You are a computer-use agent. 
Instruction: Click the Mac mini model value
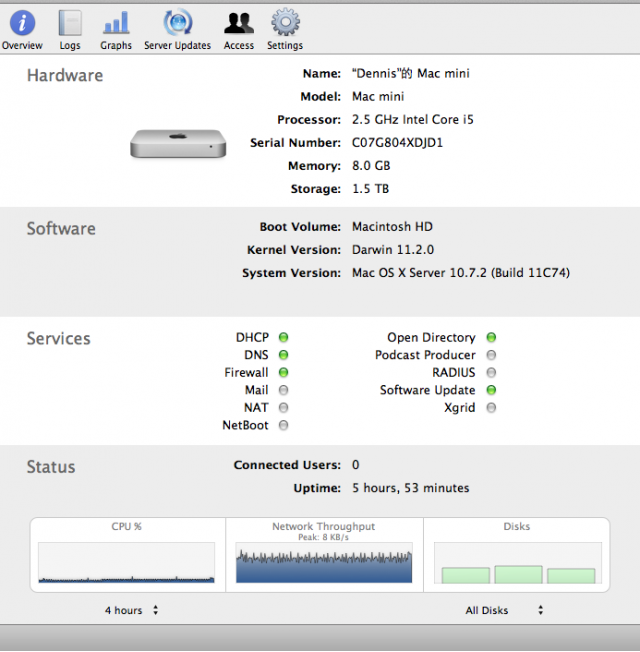[378, 96]
